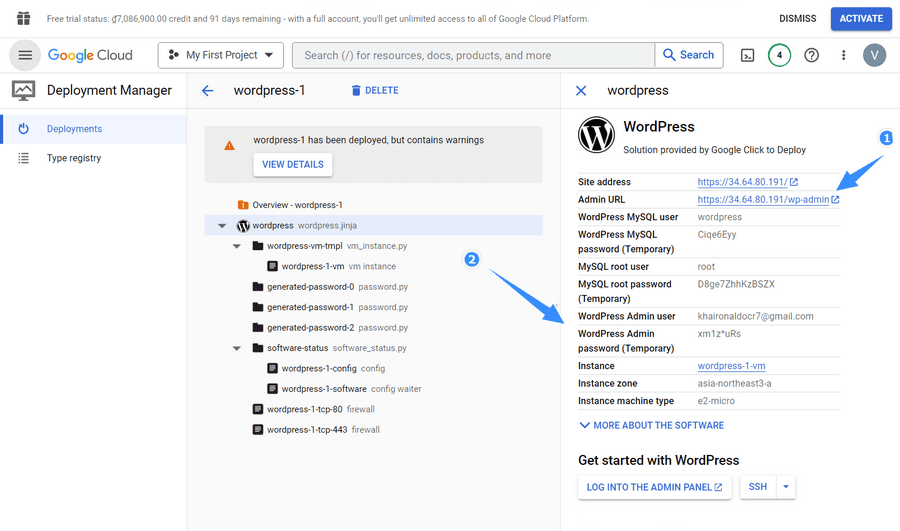Collapse the software-status tree node
This screenshot has width=900, height=531.
236,348
